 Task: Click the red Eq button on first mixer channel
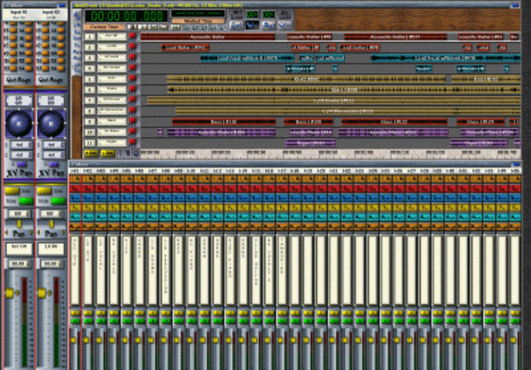[75, 188]
